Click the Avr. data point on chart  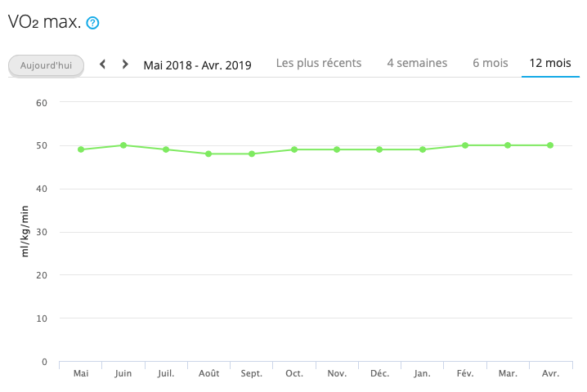550,145
